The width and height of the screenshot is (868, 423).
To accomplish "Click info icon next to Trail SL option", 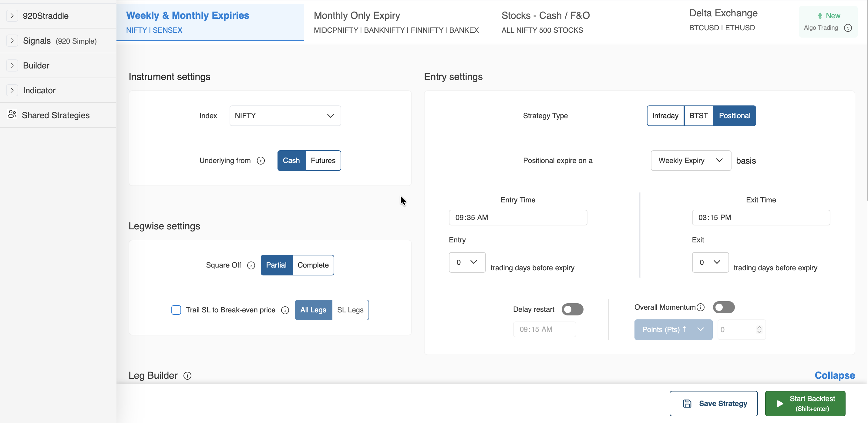I will (285, 310).
